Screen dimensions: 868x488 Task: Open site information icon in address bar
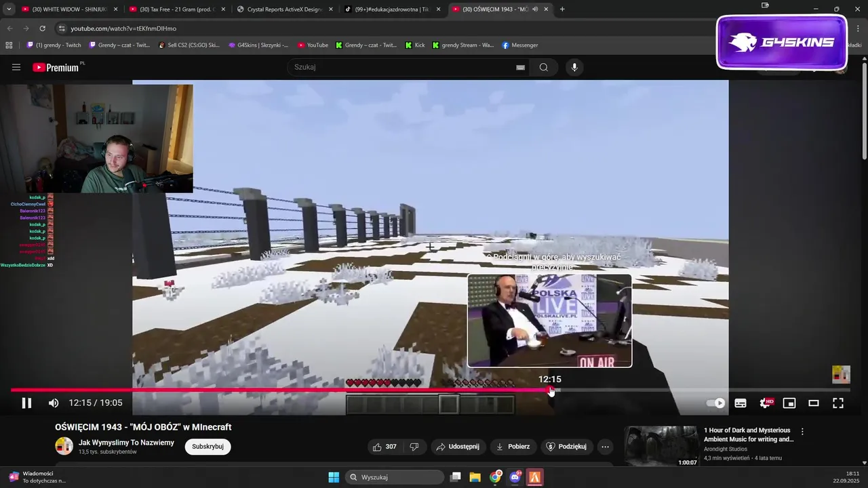point(61,28)
